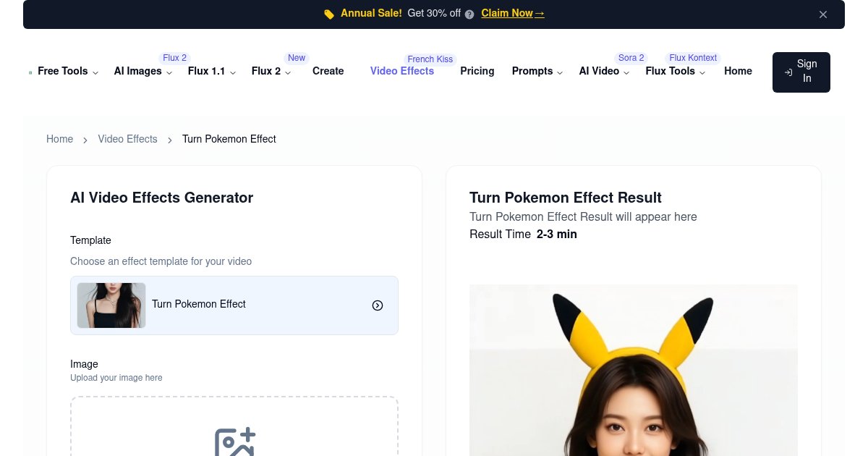Open the Flux Tools dropdown
This screenshot has height=456, width=868.
[x=676, y=71]
